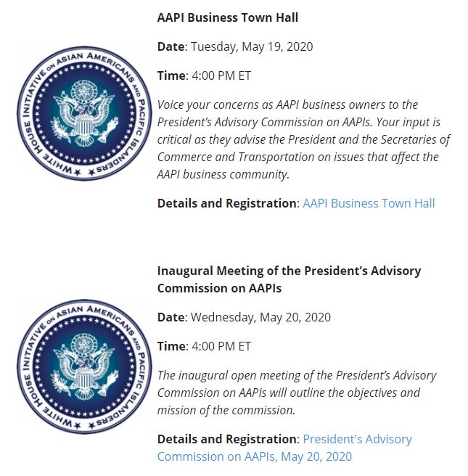This screenshot has height=476, width=468.
Task: Click the "Details and Registration" label under Town Hall
Action: [229, 203]
